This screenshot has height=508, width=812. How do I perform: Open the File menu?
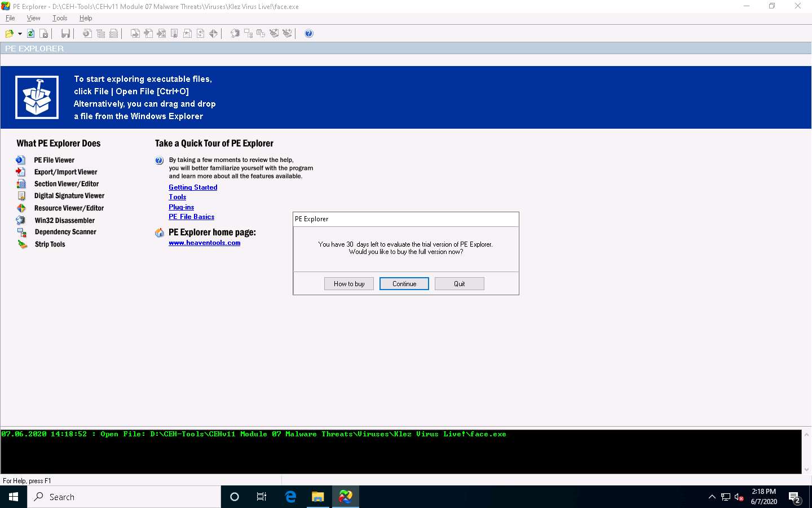coord(10,18)
